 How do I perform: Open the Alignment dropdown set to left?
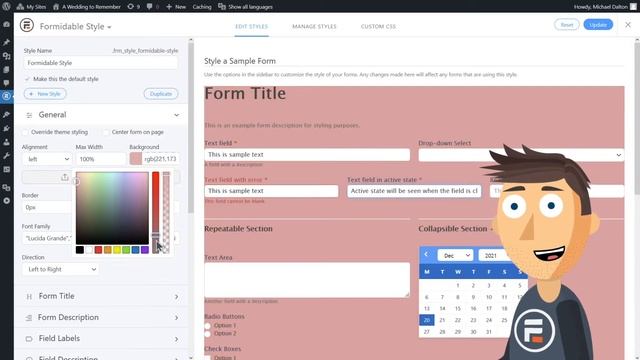tap(47, 159)
